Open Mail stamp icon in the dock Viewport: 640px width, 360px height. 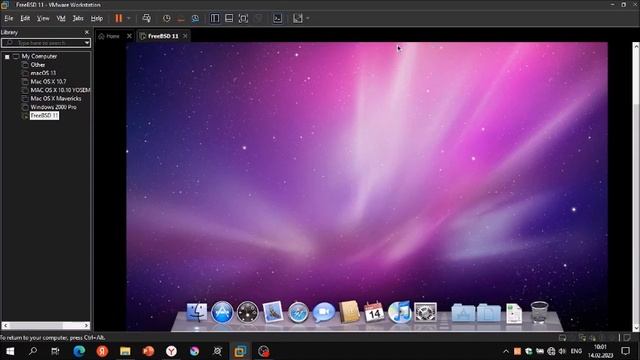point(273,312)
